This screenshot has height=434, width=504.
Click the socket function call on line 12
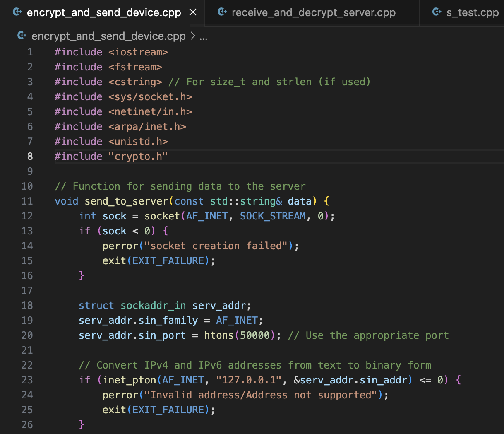[162, 216]
